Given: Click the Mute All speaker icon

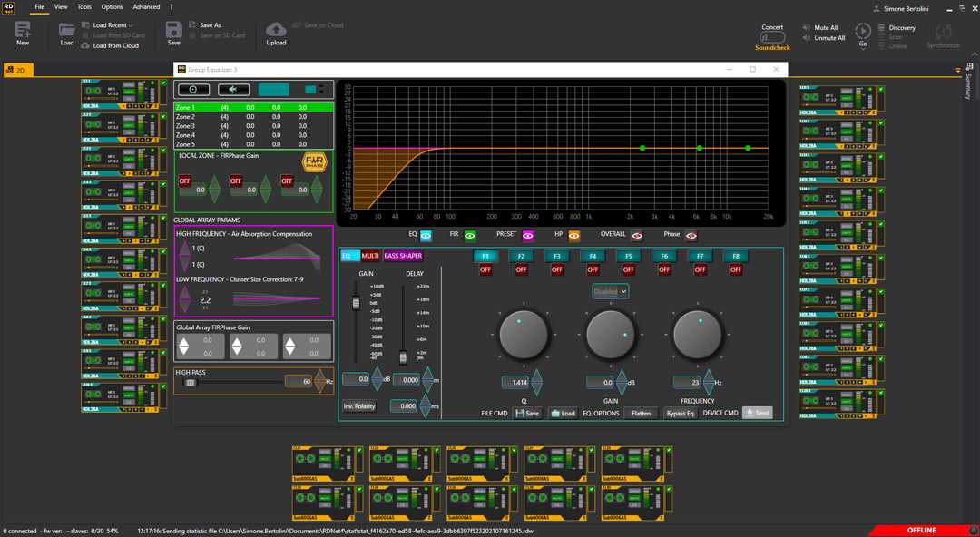Looking at the screenshot, I should pyautogui.click(x=807, y=28).
